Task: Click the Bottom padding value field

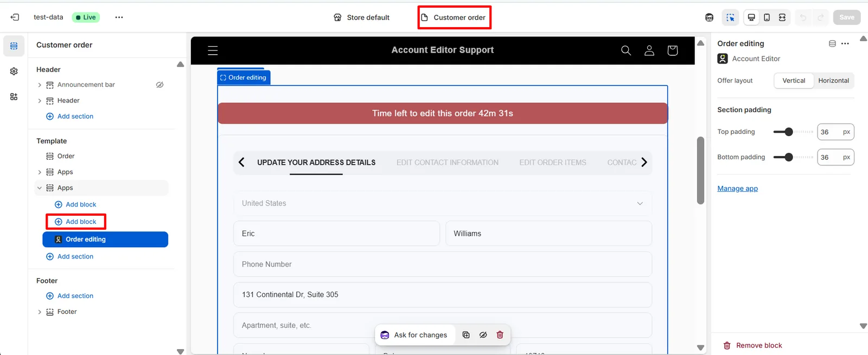Action: point(835,157)
